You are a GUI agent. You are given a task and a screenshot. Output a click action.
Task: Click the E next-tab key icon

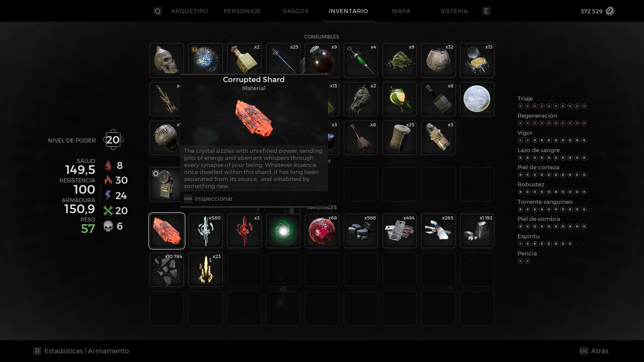pos(486,11)
